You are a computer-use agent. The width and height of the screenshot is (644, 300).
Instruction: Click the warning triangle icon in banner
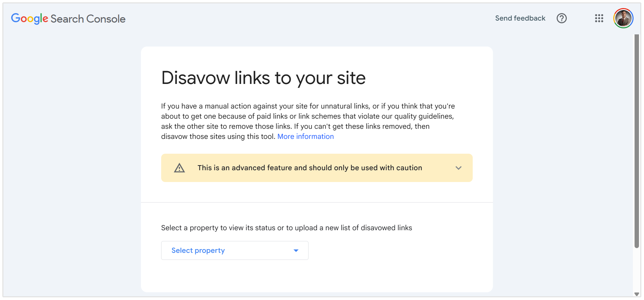click(x=179, y=168)
